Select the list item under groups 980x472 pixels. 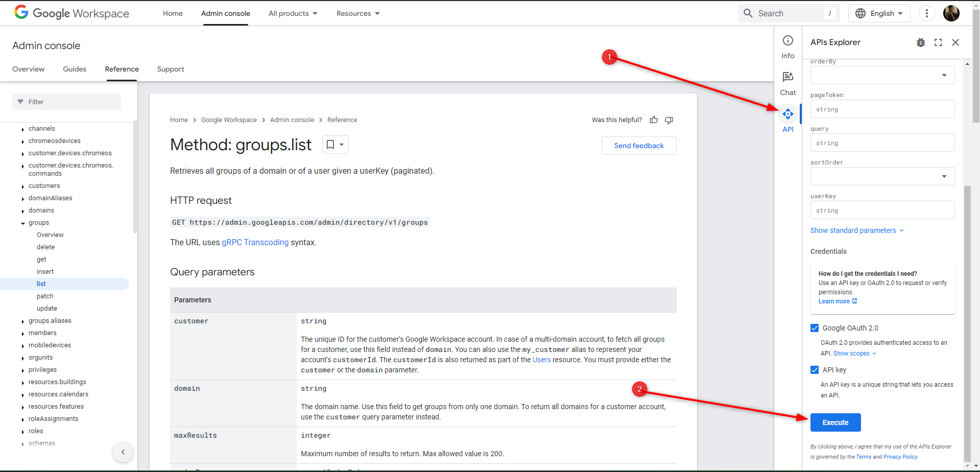coord(64,284)
